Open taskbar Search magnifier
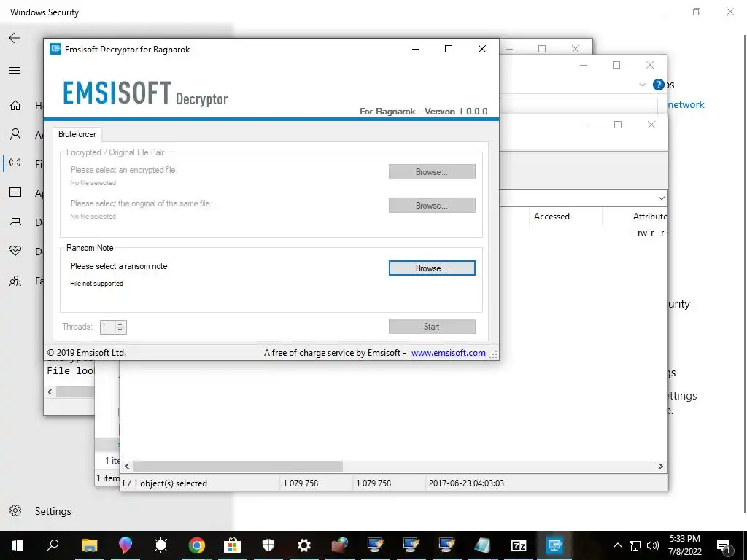Screen dimensions: 747x560 tap(53, 545)
